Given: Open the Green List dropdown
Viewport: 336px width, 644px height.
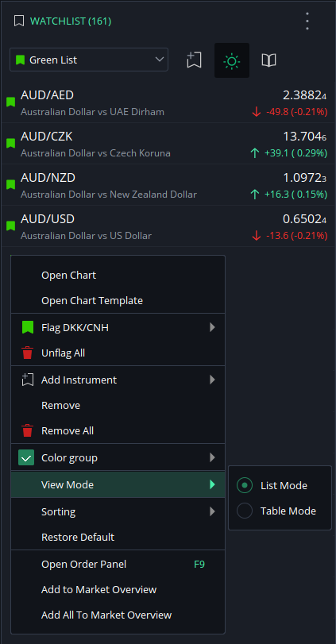Looking at the screenshot, I should (x=89, y=60).
